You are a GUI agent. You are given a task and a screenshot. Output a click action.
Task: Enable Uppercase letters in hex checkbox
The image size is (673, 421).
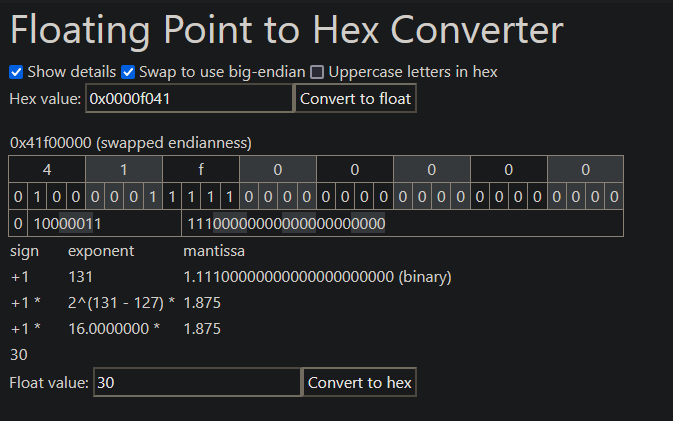[317, 72]
